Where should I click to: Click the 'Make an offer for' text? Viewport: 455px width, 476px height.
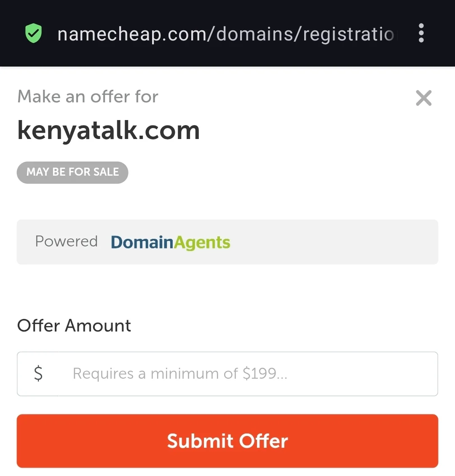pos(88,96)
